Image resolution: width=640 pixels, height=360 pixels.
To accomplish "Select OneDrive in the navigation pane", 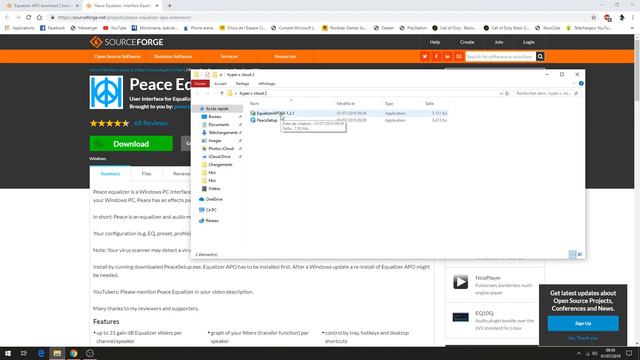I will click(x=214, y=199).
